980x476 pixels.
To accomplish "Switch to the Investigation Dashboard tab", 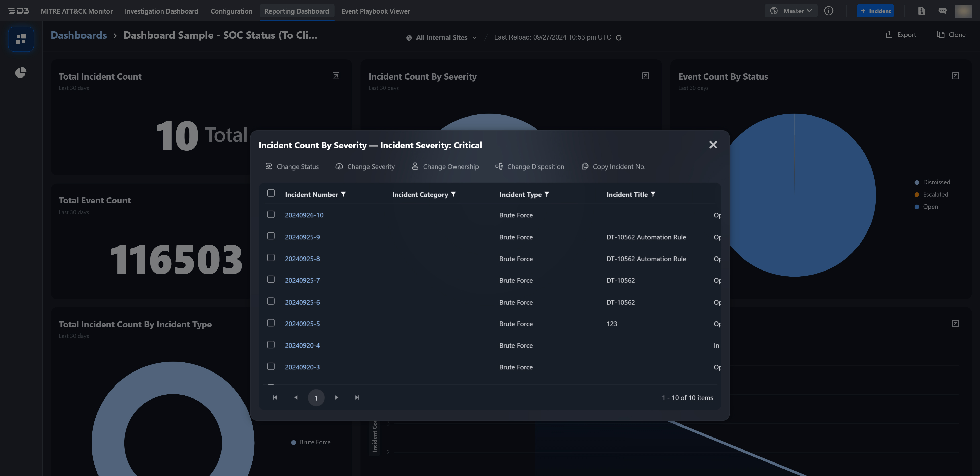I will click(161, 11).
